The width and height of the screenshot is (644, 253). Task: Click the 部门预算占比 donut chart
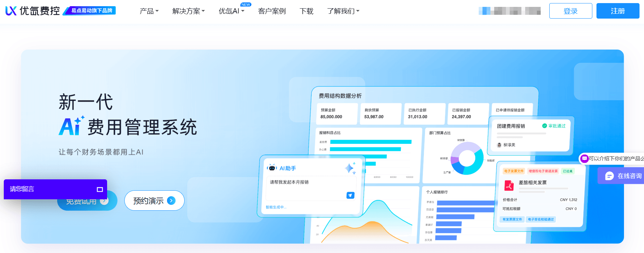pyautogui.click(x=467, y=158)
